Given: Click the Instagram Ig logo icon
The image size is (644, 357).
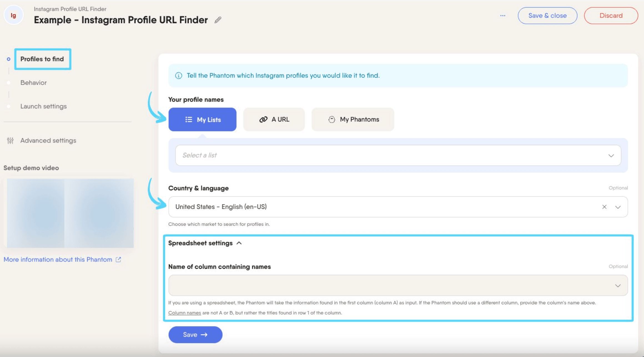Looking at the screenshot, I should coord(13,15).
